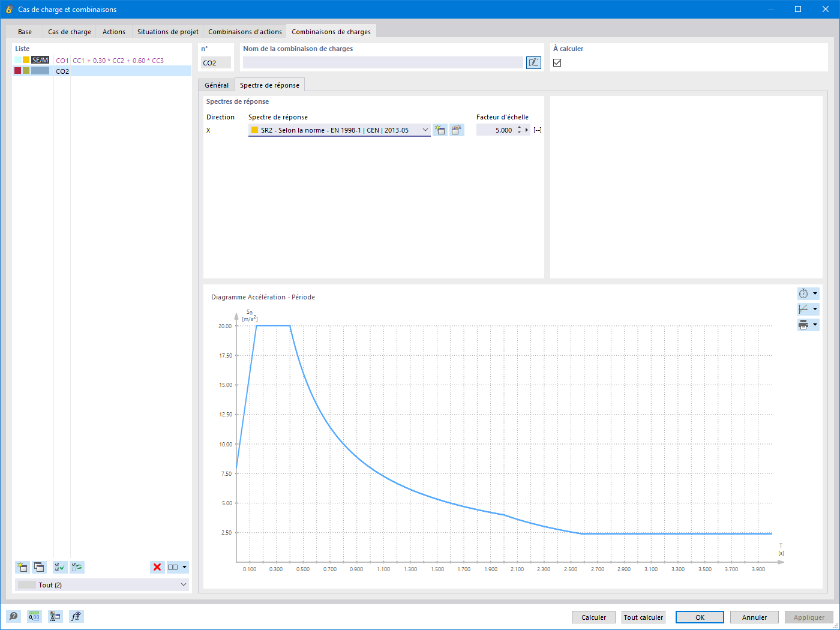840x630 pixels.
Task: Switch to the Base tab
Action: pos(25,32)
